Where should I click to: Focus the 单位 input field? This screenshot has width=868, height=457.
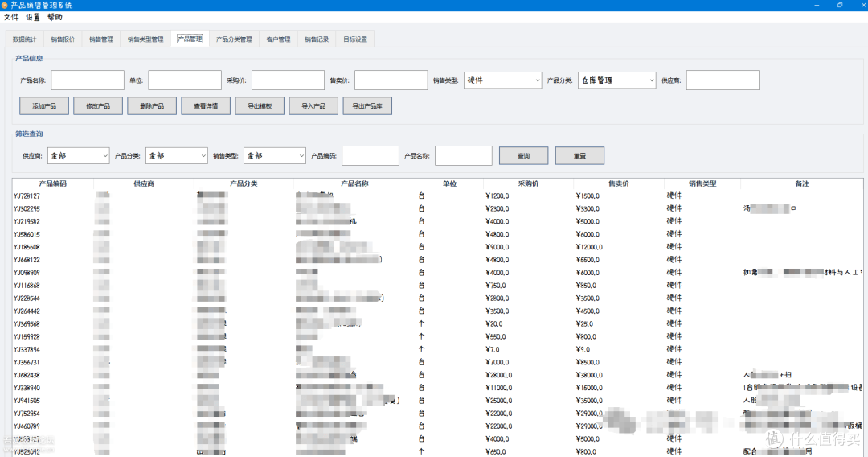pyautogui.click(x=185, y=80)
